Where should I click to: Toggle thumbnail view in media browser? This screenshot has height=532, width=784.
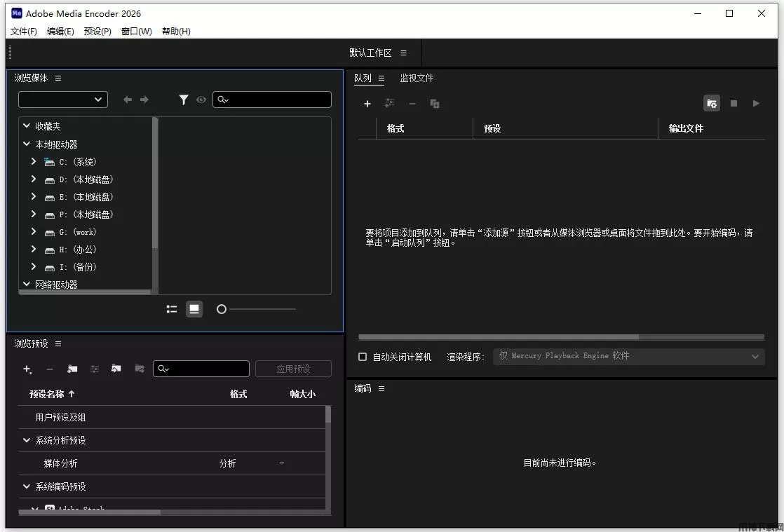(x=194, y=309)
